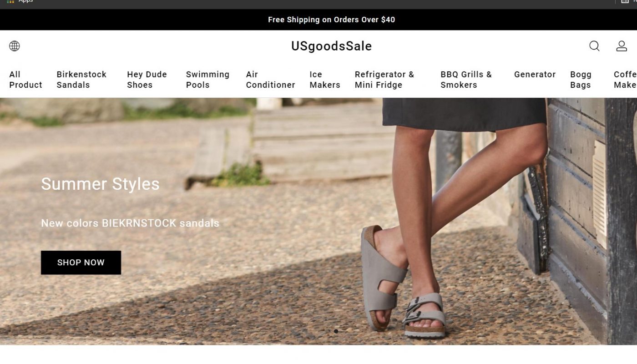637x364 pixels.
Task: Open the All Product menu
Action: pos(25,80)
